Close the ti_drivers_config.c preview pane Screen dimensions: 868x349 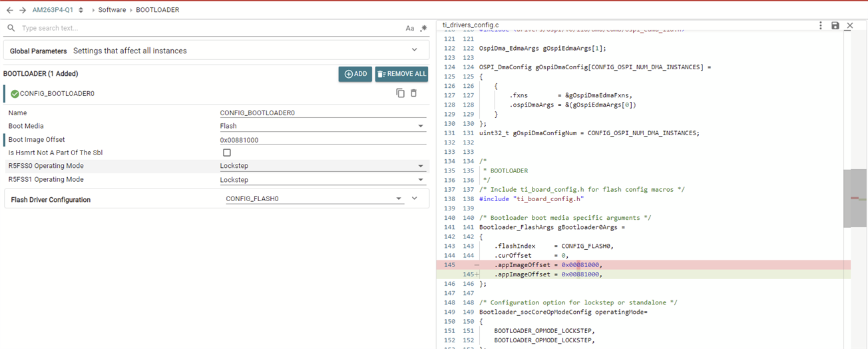coord(850,25)
